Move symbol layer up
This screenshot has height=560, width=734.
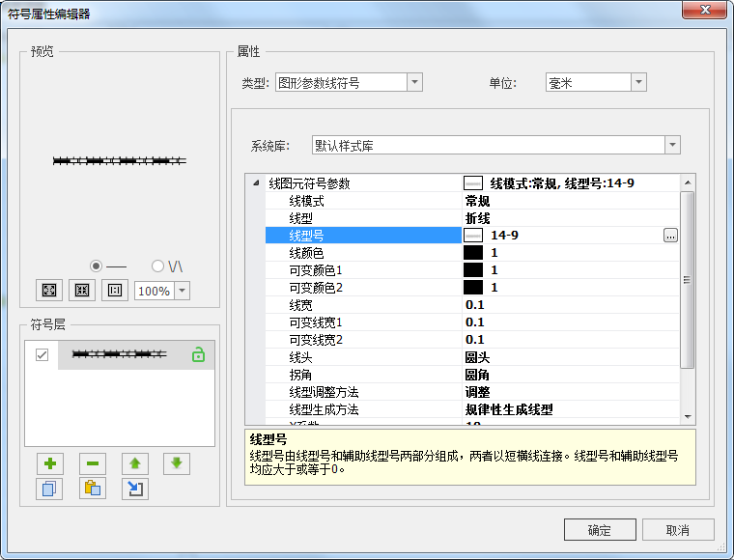pos(135,463)
